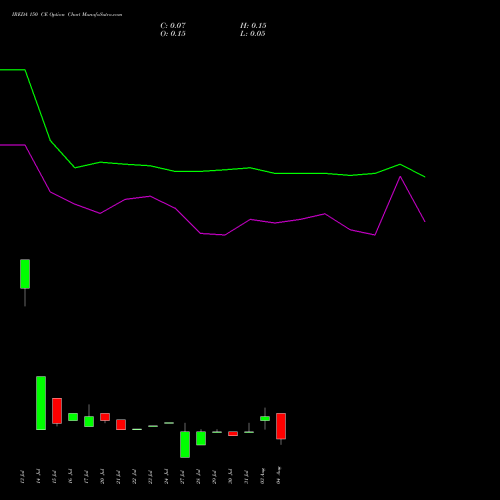Click the '03 Aug' date axis label
This screenshot has height=500, width=500.
point(262,476)
